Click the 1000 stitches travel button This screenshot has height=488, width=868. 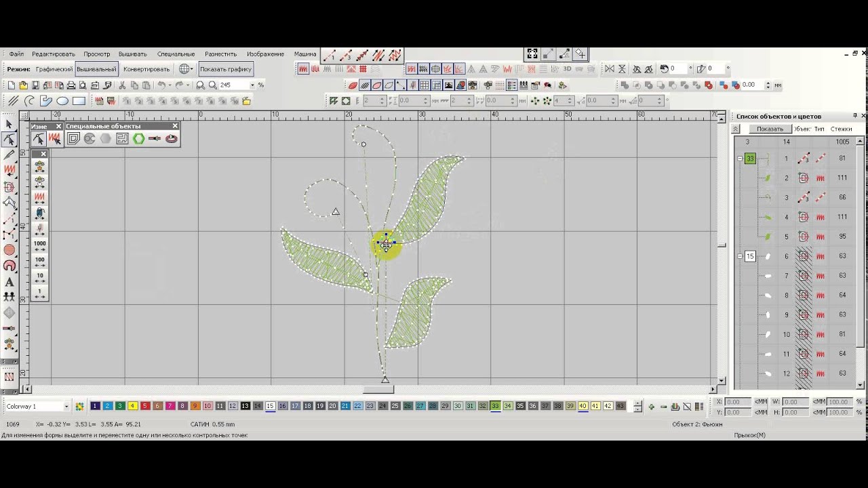point(39,246)
